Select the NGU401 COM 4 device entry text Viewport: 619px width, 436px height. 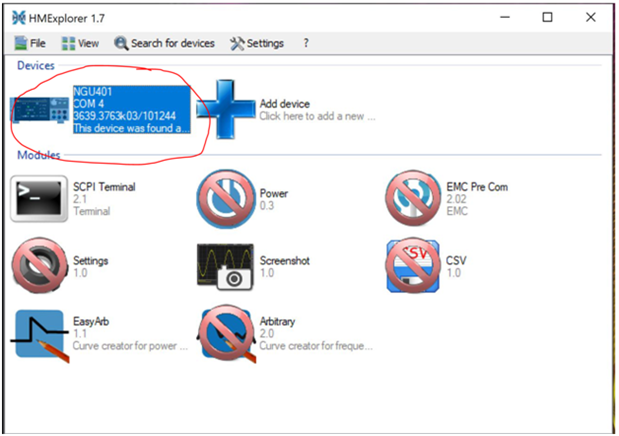coord(132,110)
